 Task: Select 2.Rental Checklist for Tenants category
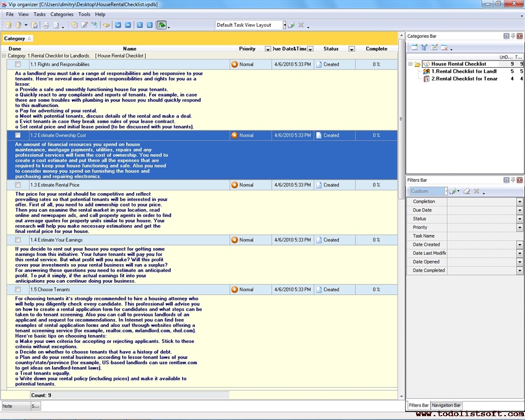click(x=464, y=79)
